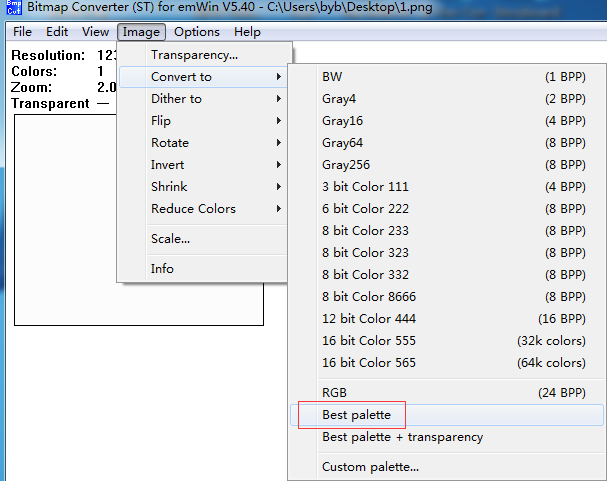Select 6 bit Color 222 format

coord(447,209)
